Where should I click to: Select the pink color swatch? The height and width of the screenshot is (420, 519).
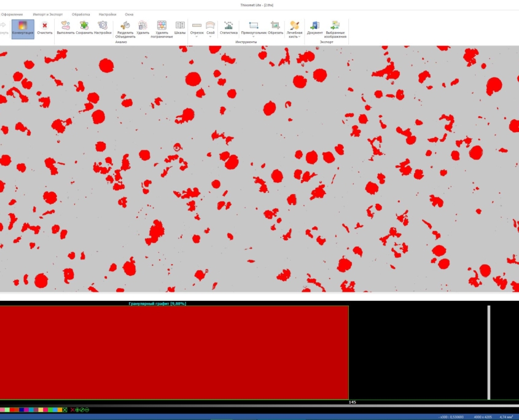(2, 410)
